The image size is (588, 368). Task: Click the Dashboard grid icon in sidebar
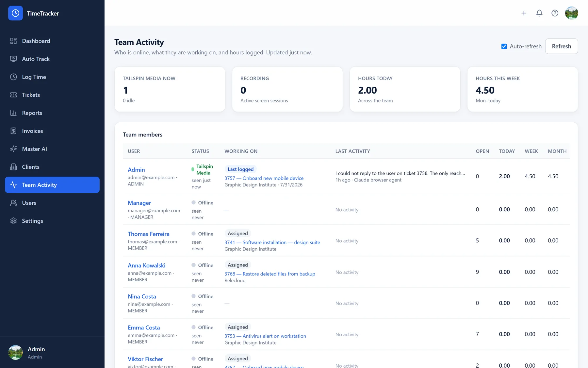(13, 41)
